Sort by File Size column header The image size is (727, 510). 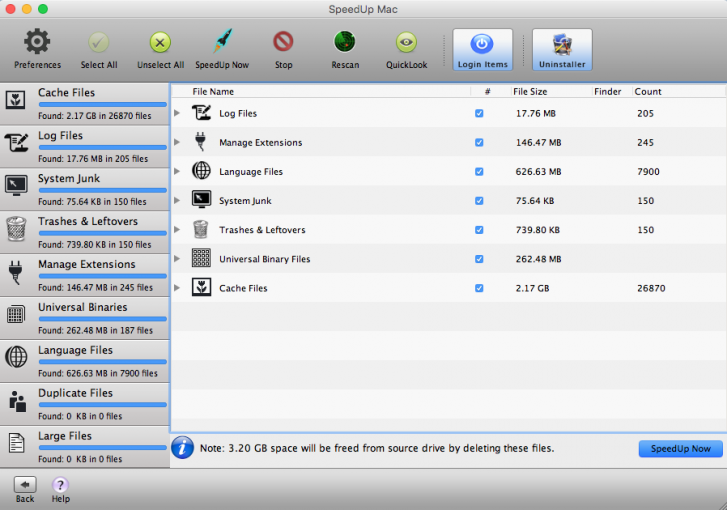[530, 92]
